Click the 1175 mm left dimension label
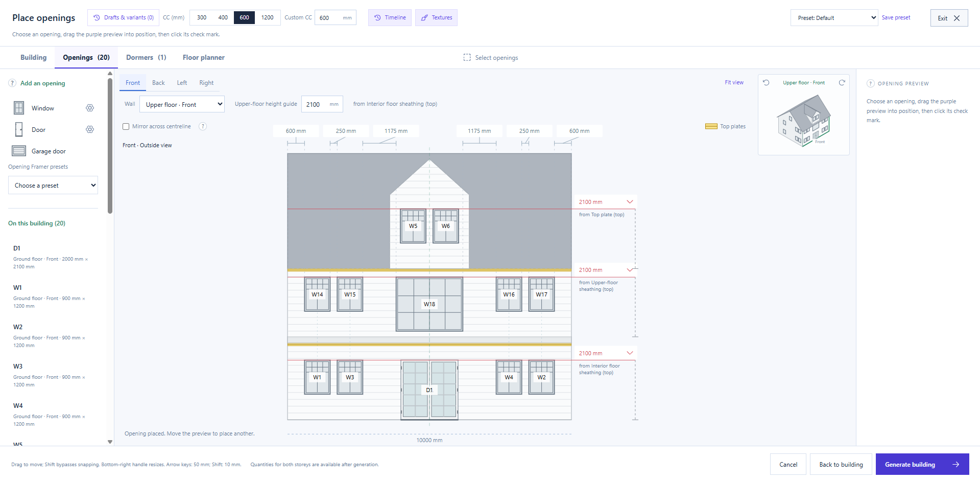Viewport: 980px width, 481px height. click(396, 131)
